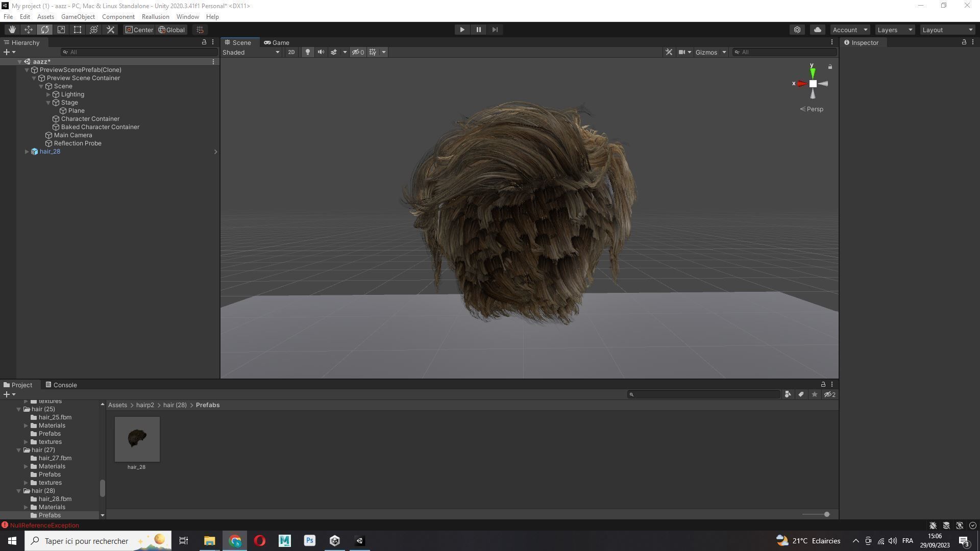Lock the Inspector panel

click(964, 42)
